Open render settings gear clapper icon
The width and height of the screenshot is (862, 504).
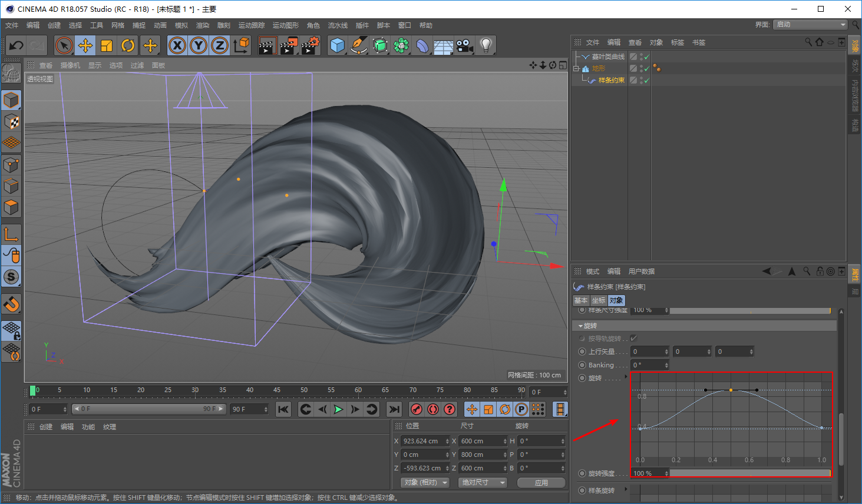pos(310,45)
